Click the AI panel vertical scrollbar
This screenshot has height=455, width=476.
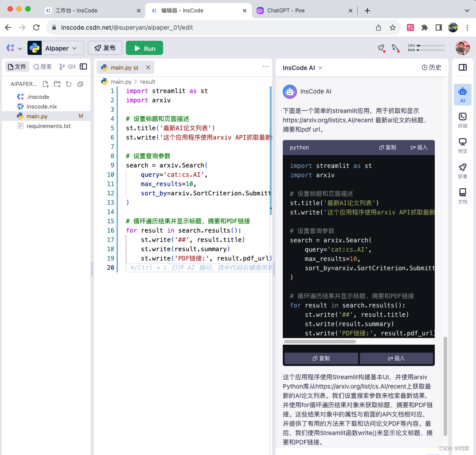(x=445, y=385)
